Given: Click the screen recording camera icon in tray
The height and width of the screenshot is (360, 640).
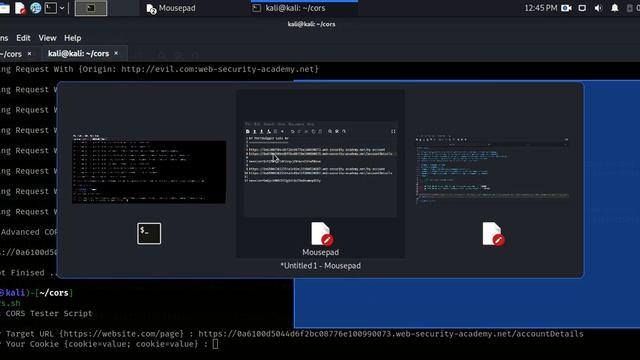Looking at the screenshot, I should (x=566, y=8).
